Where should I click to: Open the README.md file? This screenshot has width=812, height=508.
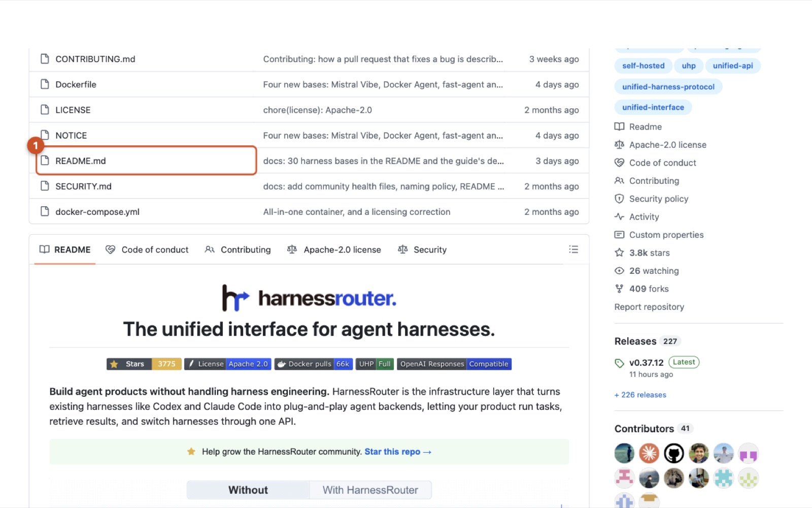click(x=81, y=161)
